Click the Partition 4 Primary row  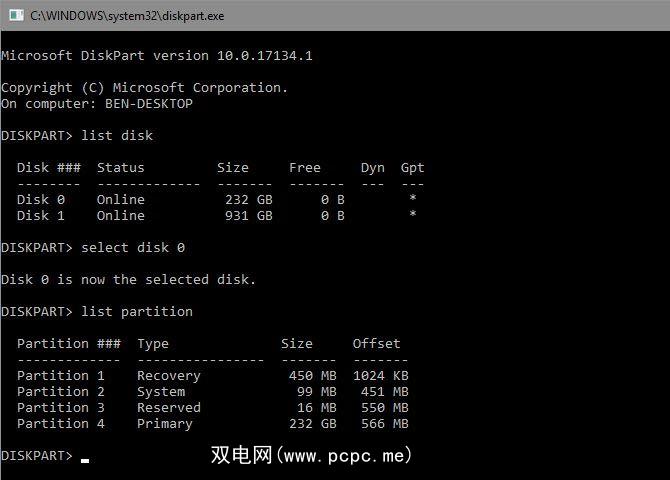tap(212, 423)
